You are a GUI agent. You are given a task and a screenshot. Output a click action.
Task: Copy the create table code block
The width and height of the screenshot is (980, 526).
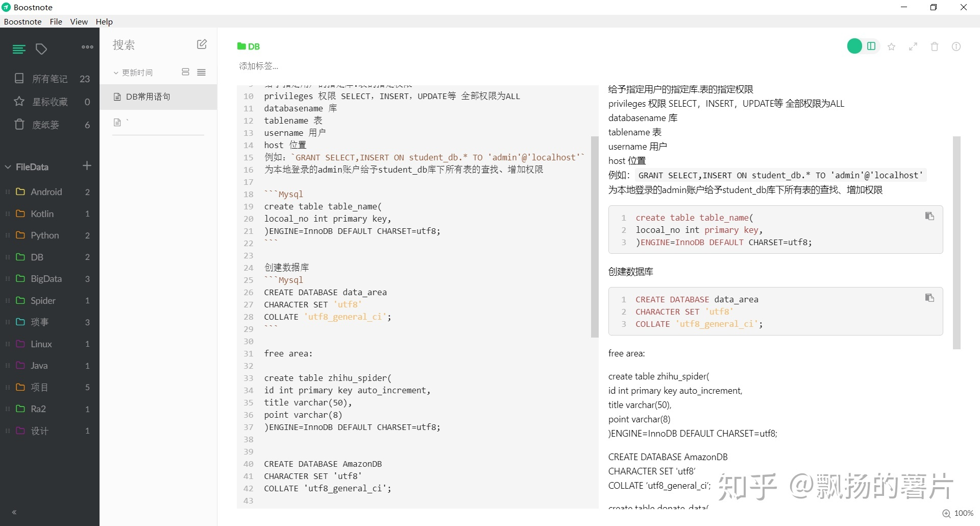929,216
